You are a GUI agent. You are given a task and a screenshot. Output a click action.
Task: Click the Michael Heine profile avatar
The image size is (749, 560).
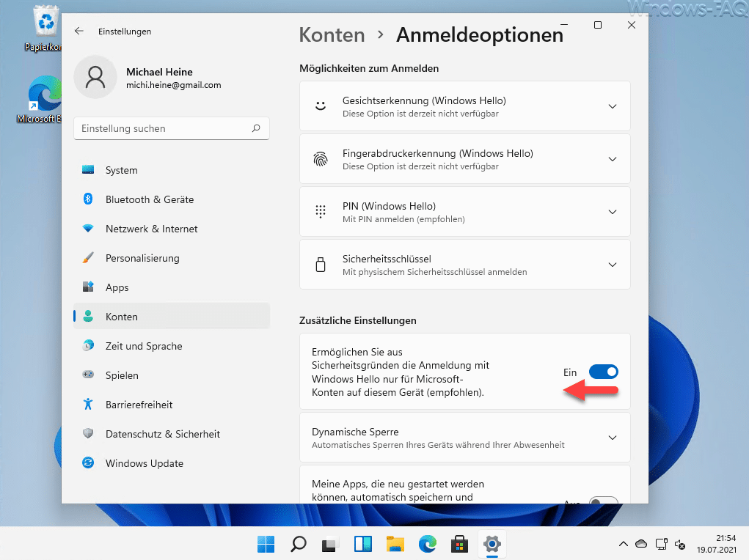coord(95,77)
